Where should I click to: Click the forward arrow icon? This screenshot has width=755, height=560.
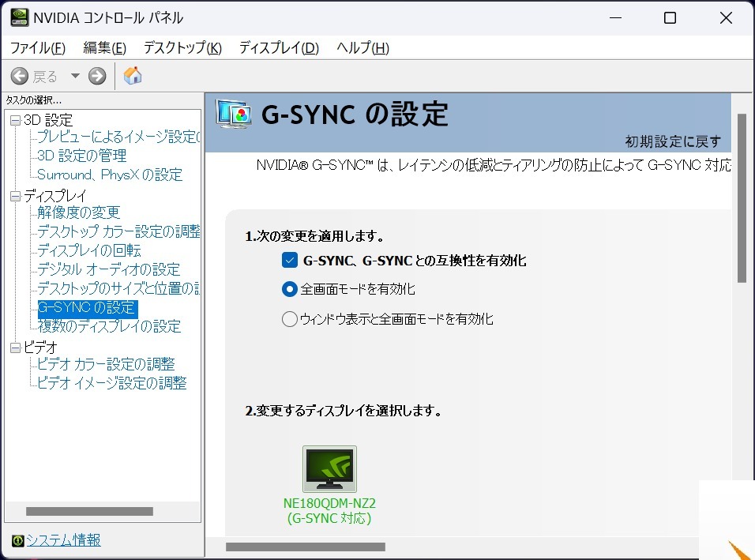[x=97, y=76]
